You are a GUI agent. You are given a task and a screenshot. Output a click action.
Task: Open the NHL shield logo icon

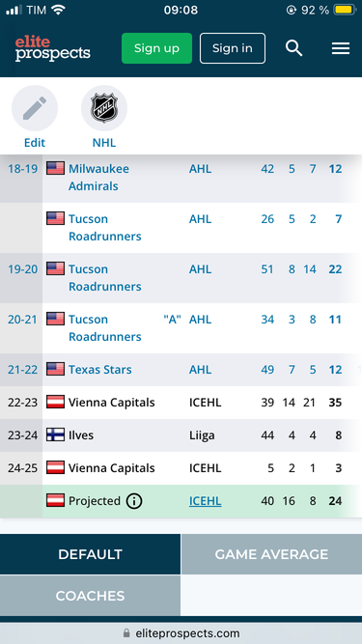[x=104, y=108]
